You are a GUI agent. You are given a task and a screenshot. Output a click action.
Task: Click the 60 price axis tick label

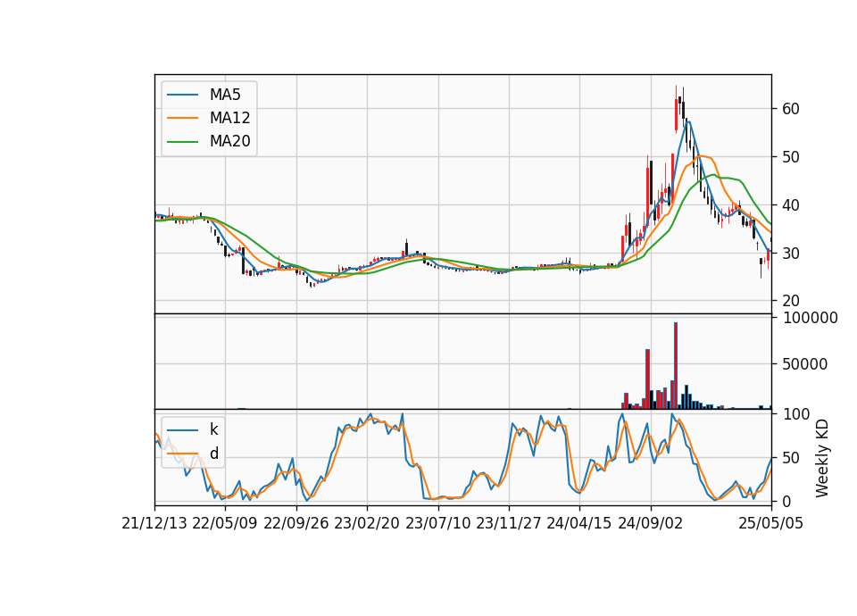(x=791, y=109)
